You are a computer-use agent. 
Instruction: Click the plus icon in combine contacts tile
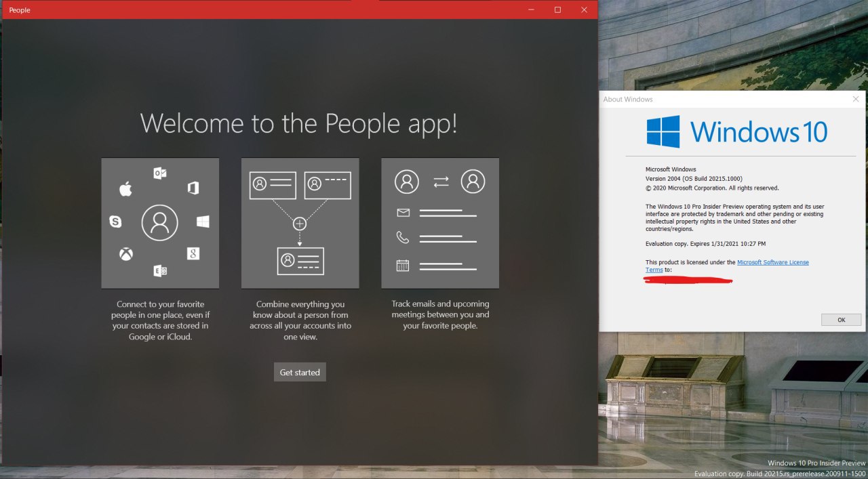(300, 224)
